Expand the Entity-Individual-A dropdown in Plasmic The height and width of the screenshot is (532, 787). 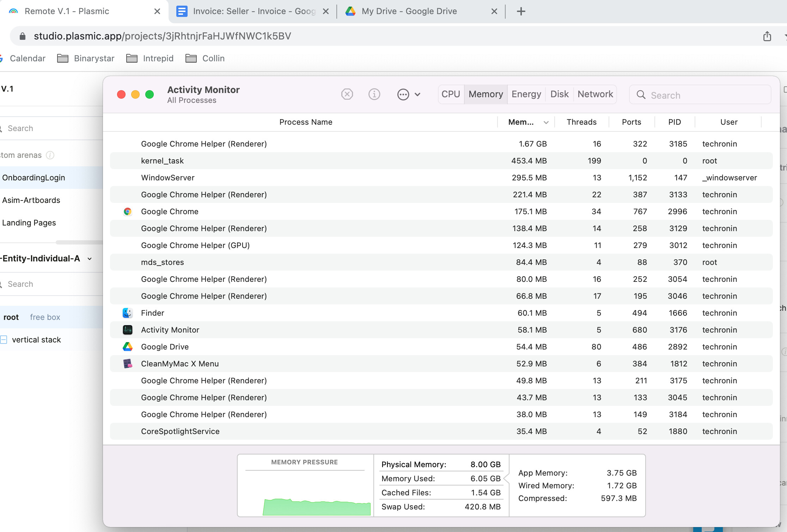point(90,259)
